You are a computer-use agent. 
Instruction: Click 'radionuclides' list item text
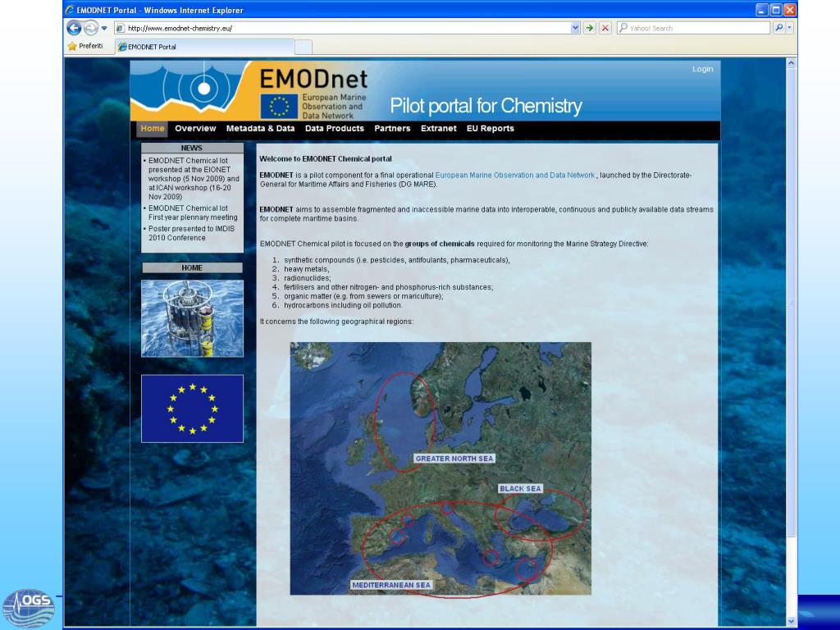pos(307,279)
